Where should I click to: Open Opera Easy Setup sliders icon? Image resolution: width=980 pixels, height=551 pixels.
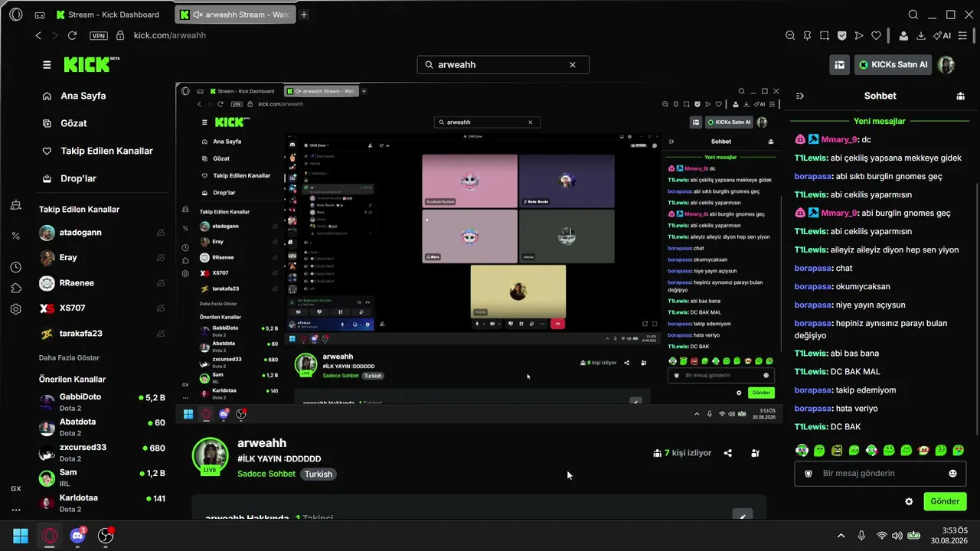tap(962, 35)
